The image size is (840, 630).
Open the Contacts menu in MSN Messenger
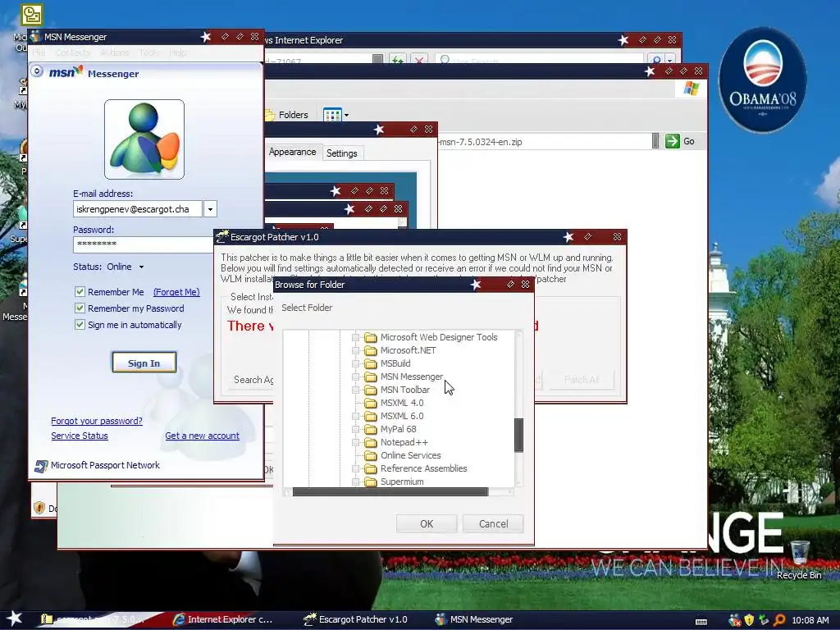[73, 52]
